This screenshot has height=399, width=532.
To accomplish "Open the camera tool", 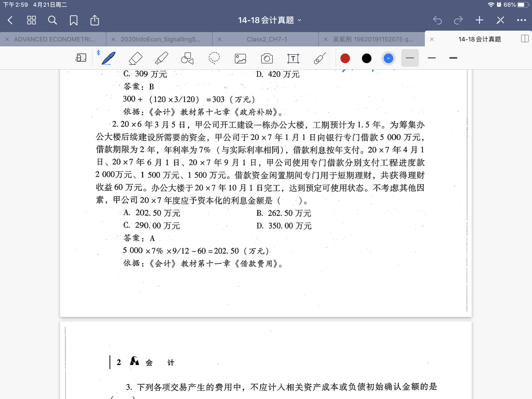I will (267, 58).
